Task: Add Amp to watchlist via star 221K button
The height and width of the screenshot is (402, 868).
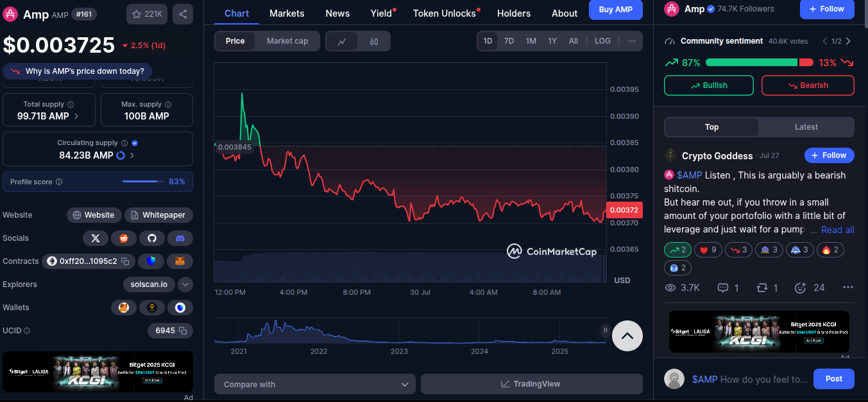Action: [147, 14]
